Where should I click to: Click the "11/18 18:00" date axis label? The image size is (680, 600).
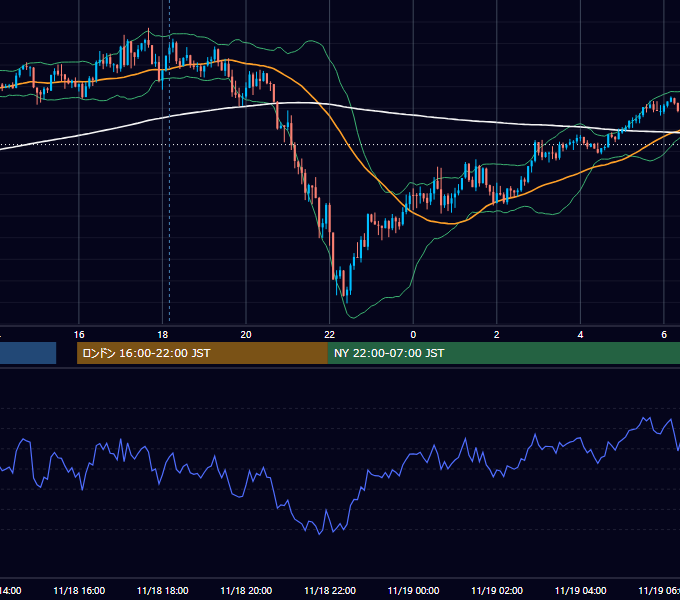[x=163, y=590]
